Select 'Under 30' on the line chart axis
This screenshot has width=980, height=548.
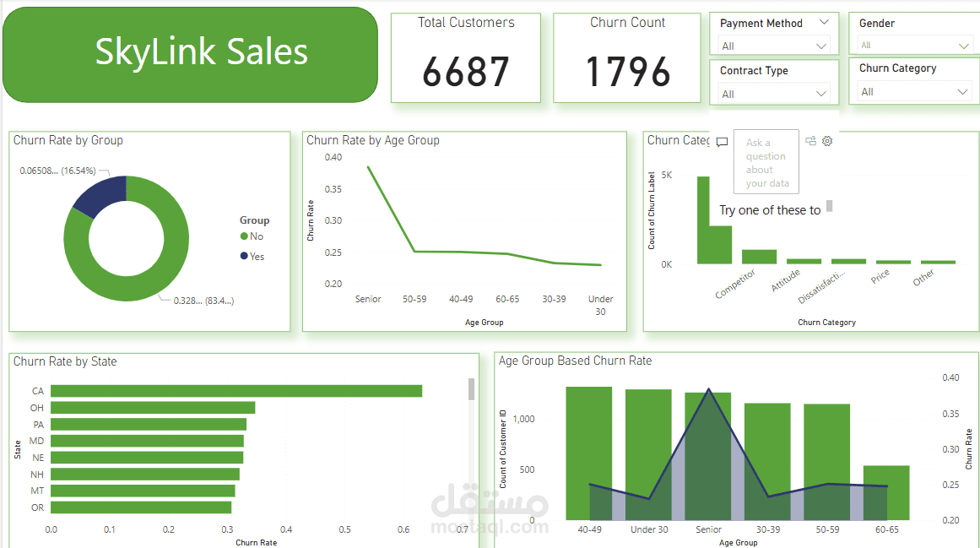[601, 305]
